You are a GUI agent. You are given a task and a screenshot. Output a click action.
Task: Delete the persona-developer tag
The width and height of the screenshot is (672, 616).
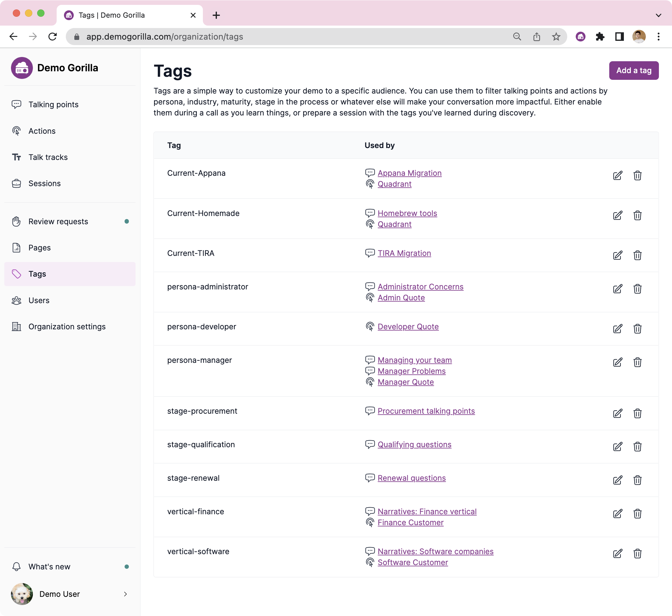pyautogui.click(x=637, y=329)
